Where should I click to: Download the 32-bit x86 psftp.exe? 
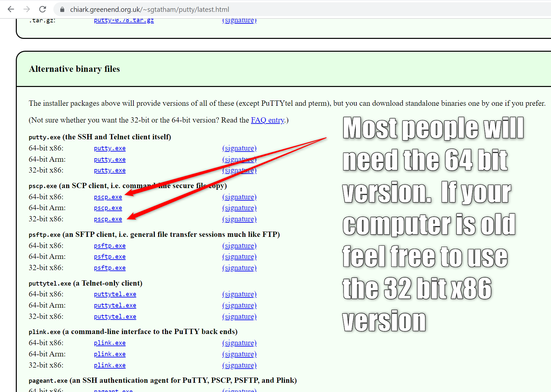[110, 268]
